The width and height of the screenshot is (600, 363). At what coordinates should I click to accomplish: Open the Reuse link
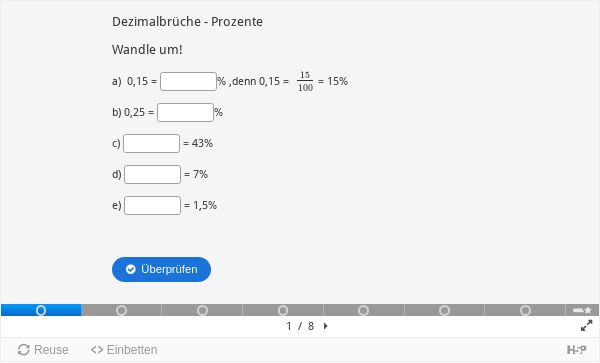[x=43, y=350]
